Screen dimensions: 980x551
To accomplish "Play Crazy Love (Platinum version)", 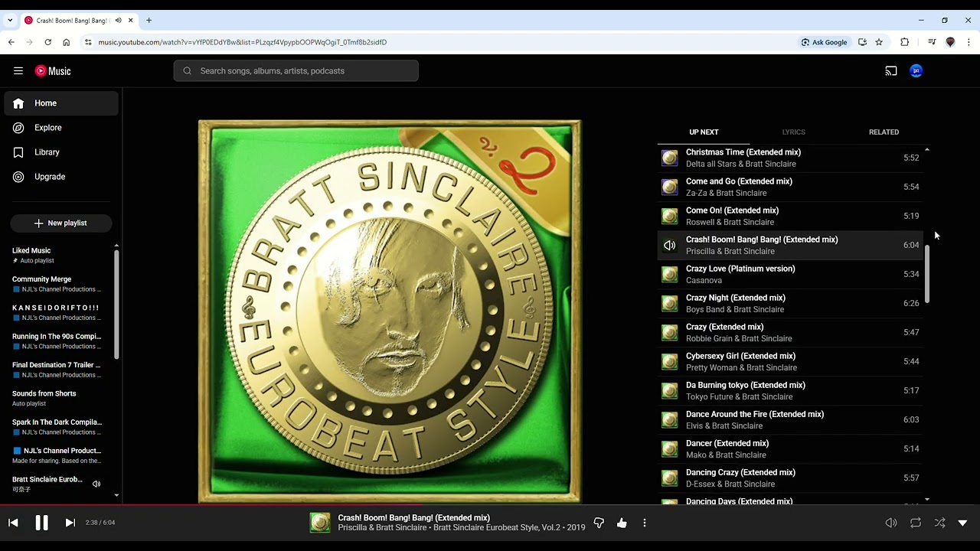I will click(790, 274).
